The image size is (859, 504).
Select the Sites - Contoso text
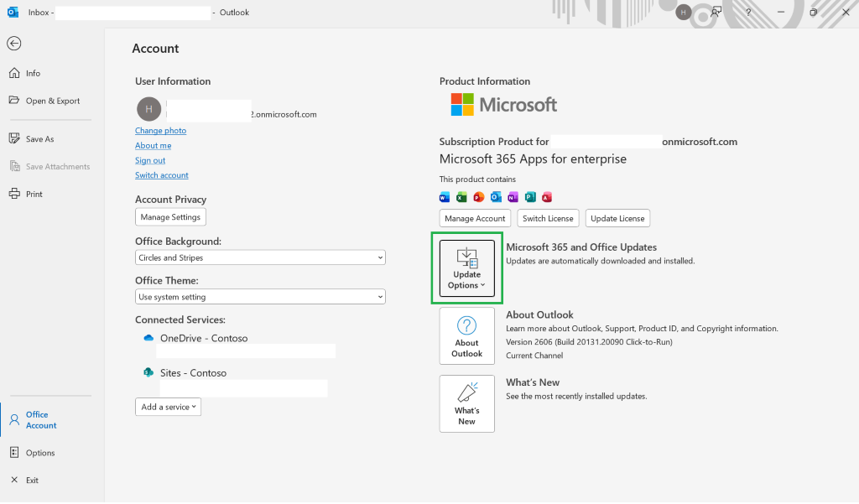click(193, 372)
